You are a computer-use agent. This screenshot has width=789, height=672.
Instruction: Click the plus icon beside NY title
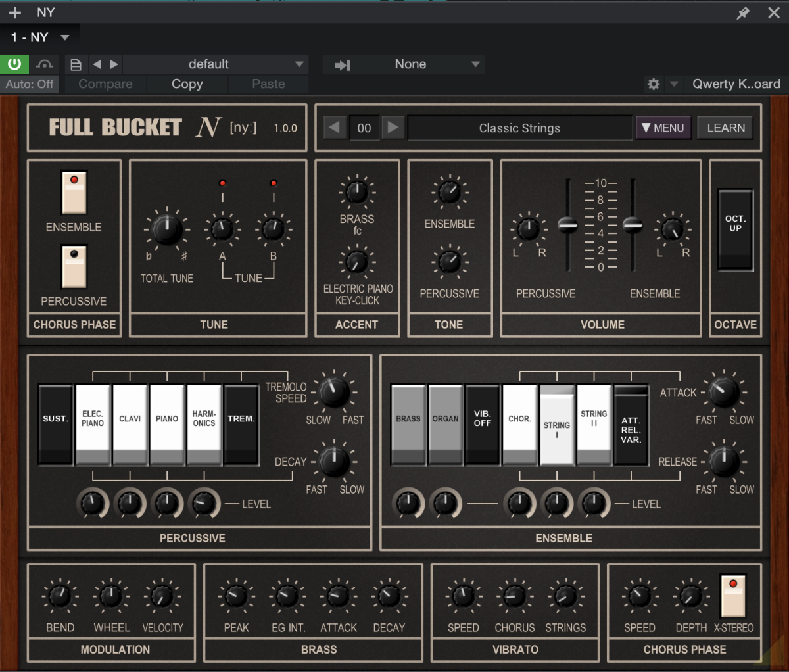(x=15, y=12)
